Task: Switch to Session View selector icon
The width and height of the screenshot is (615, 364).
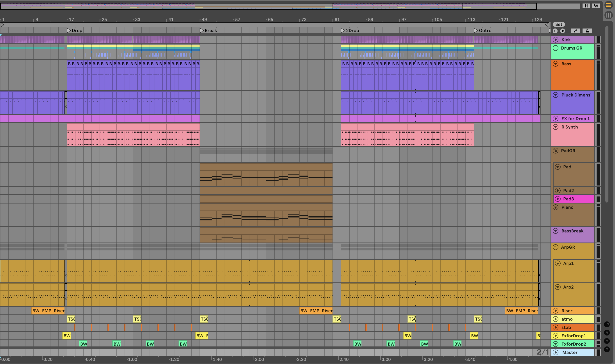Action: pyautogui.click(x=609, y=15)
